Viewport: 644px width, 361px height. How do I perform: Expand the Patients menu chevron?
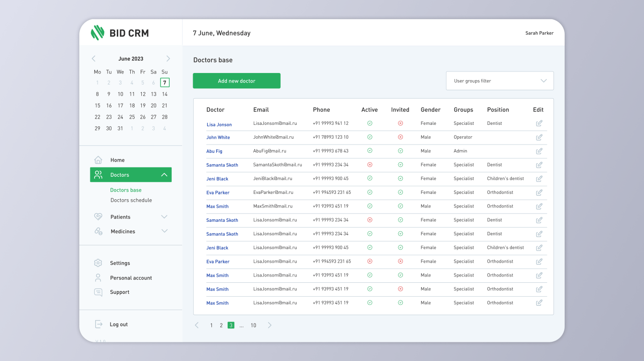tap(164, 217)
